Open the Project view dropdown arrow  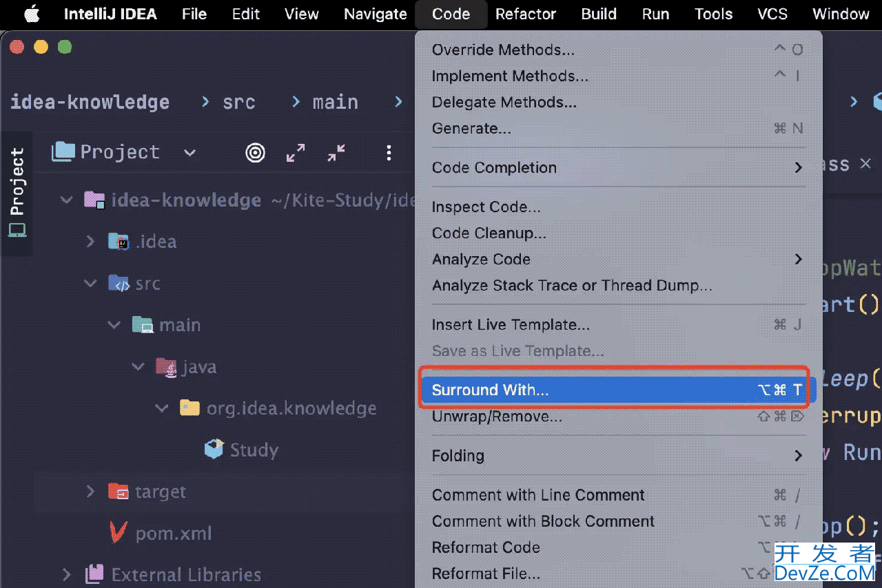[x=190, y=153]
